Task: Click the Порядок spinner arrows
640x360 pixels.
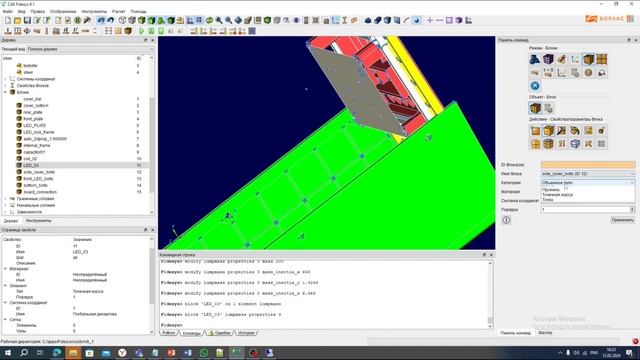Action: 632,209
